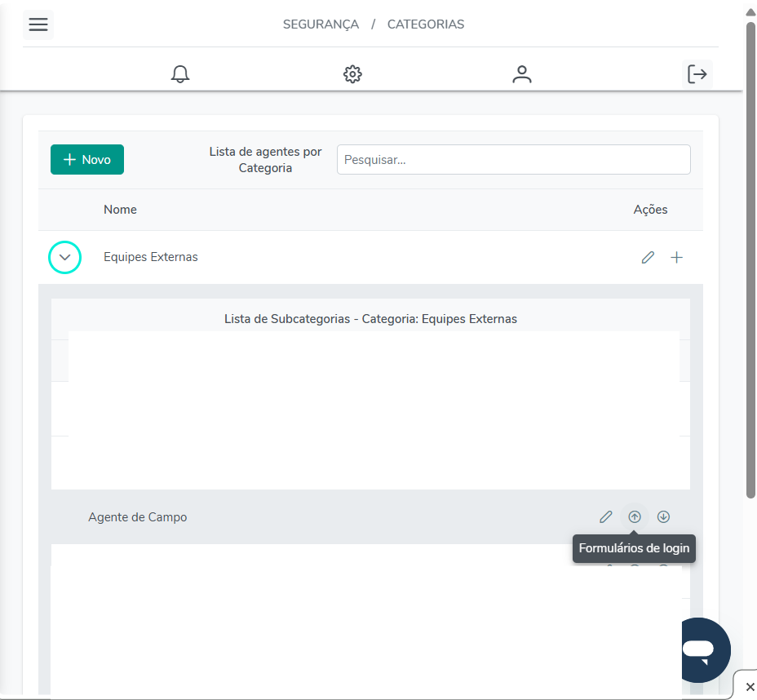Select CATEGORIAS in the breadcrumb
This screenshot has height=700, width=757.
(x=425, y=24)
